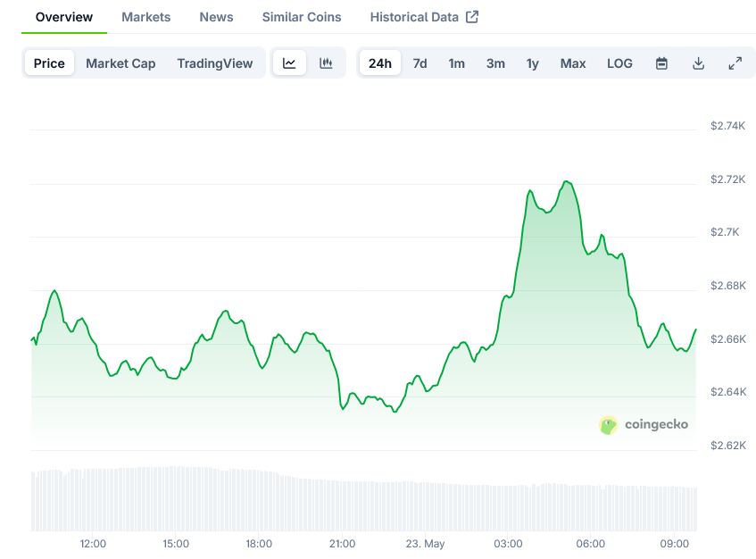Expand chart to fullscreen
Image resolution: width=756 pixels, height=559 pixels.
[735, 63]
